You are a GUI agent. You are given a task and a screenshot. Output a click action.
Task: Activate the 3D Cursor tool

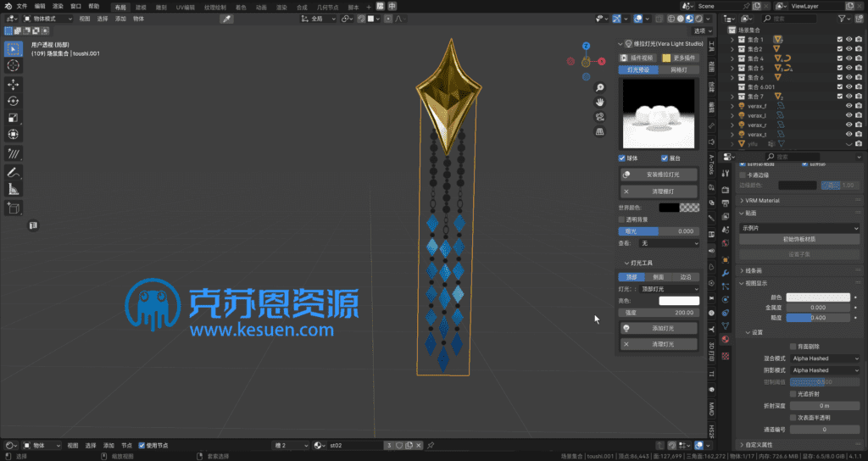pyautogui.click(x=14, y=65)
